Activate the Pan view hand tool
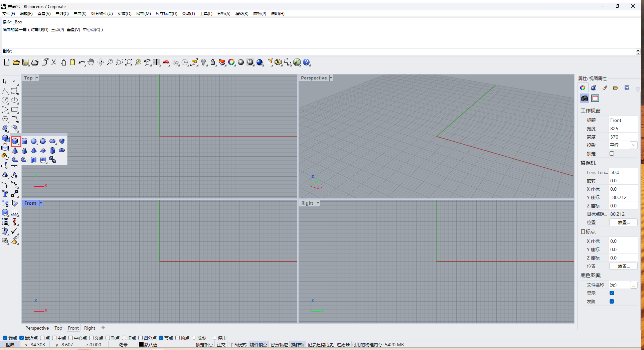The height and width of the screenshot is (350, 644). 91,62
